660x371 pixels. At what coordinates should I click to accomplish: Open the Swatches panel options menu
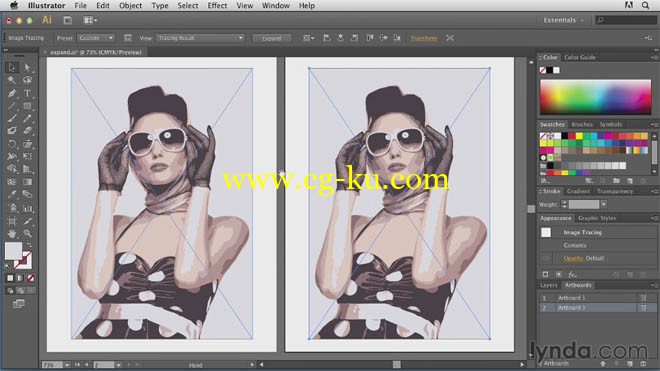point(654,125)
